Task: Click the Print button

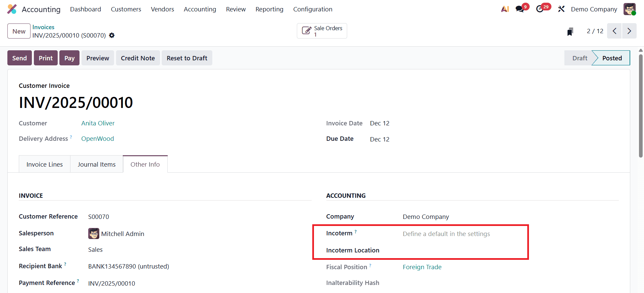Action: click(x=46, y=58)
